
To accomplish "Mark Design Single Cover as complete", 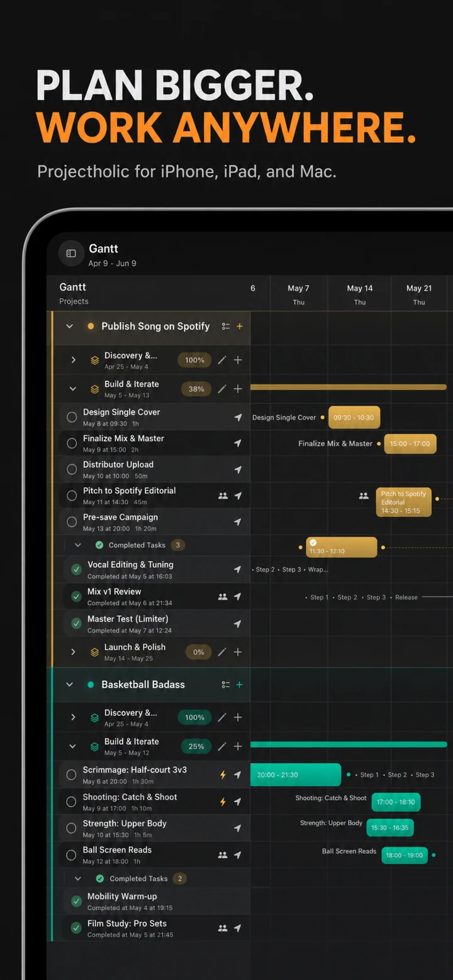I will coord(72,417).
